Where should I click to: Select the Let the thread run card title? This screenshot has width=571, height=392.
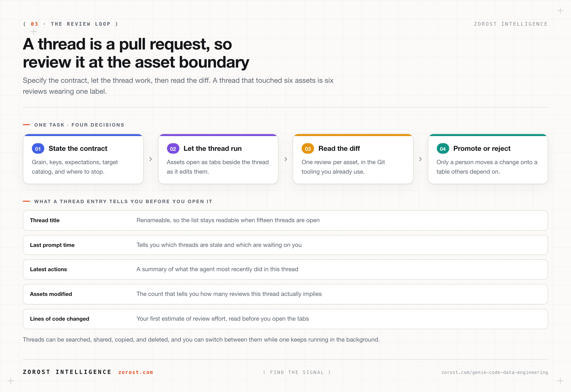212,149
